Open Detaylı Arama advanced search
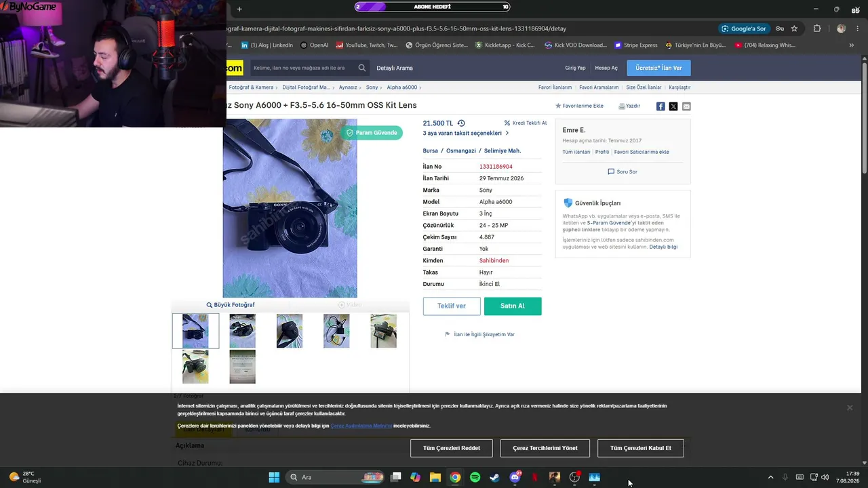This screenshot has height=488, width=868. pos(395,68)
